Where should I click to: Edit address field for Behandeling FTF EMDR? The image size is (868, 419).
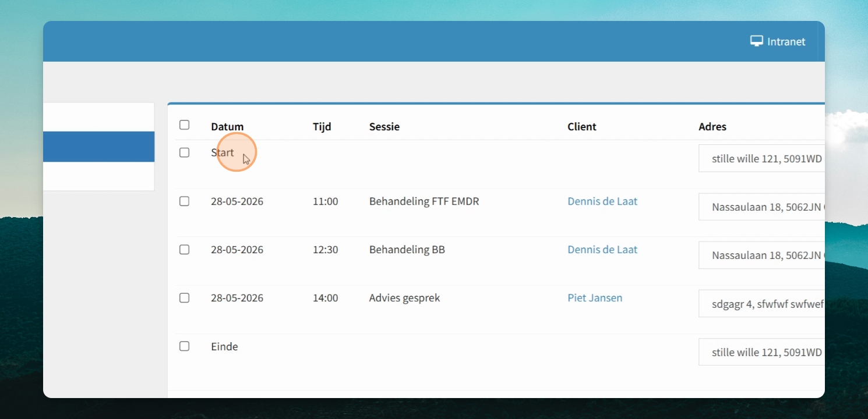(x=761, y=207)
